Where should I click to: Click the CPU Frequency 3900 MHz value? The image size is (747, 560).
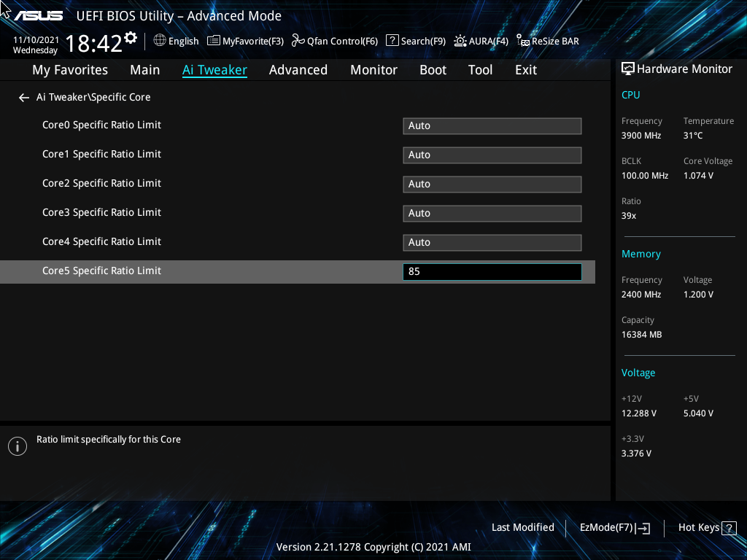click(x=640, y=136)
